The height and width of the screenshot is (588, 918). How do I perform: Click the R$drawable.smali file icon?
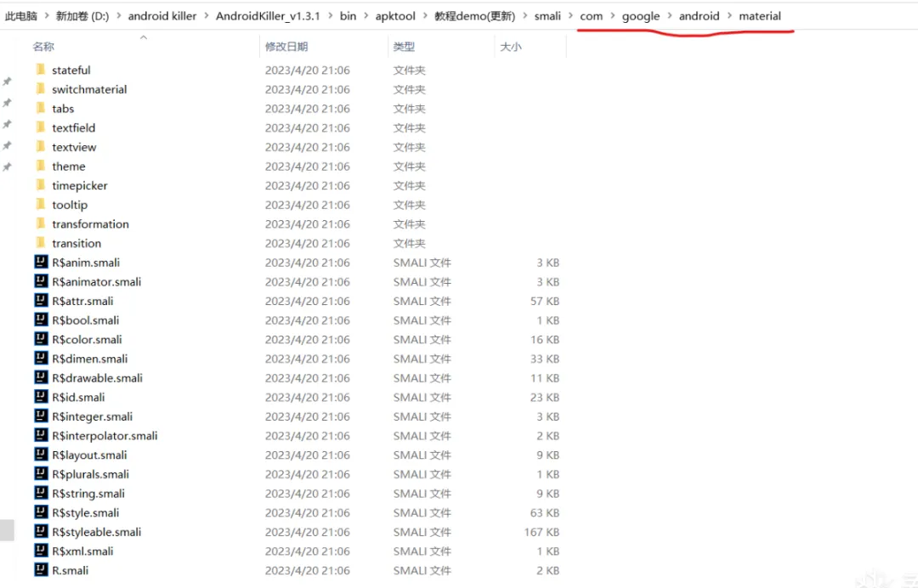[x=41, y=378]
